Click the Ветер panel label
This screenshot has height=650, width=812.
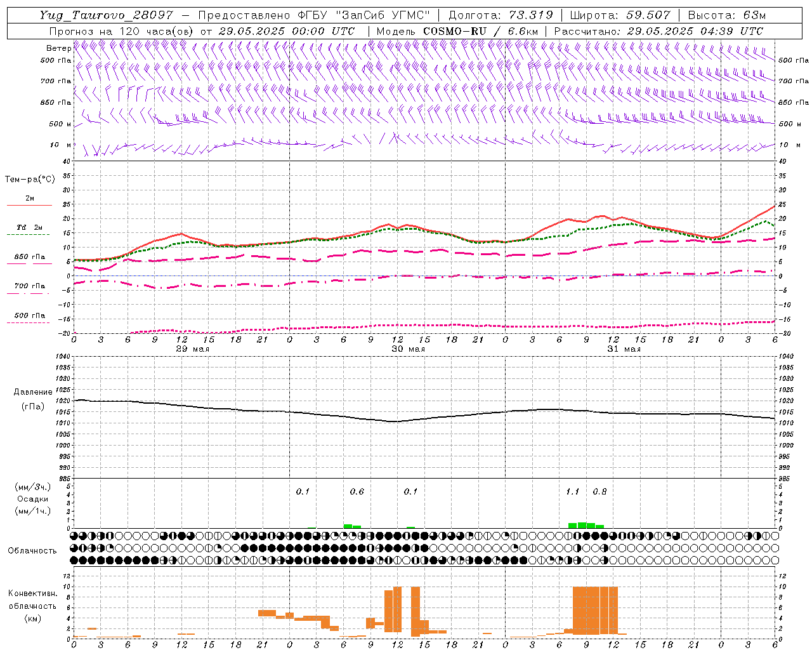[58, 48]
